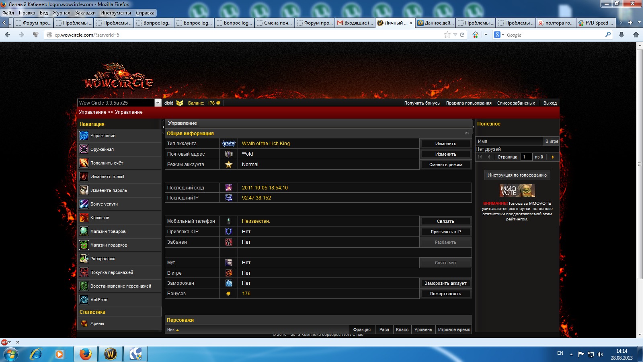Sort characters by Ник column

(x=173, y=330)
